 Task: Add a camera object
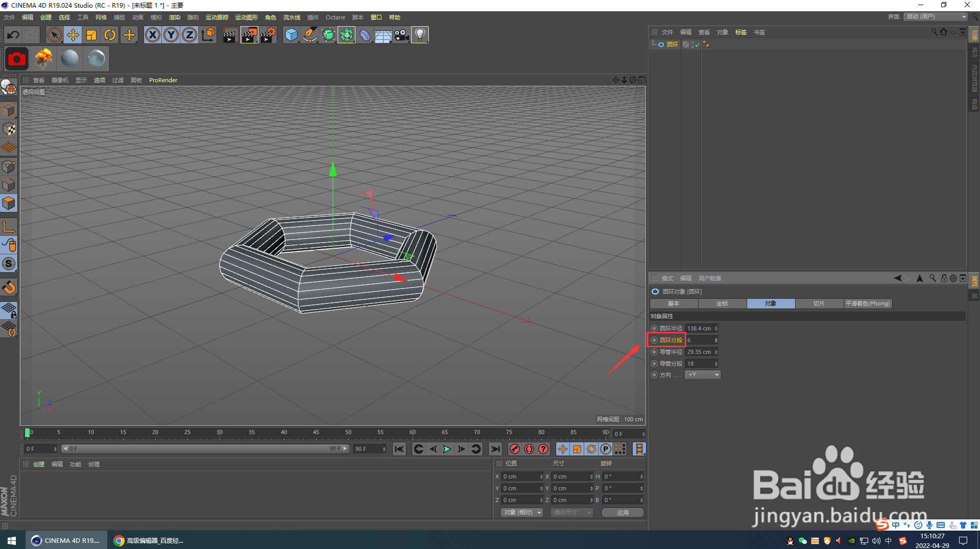[x=401, y=35]
